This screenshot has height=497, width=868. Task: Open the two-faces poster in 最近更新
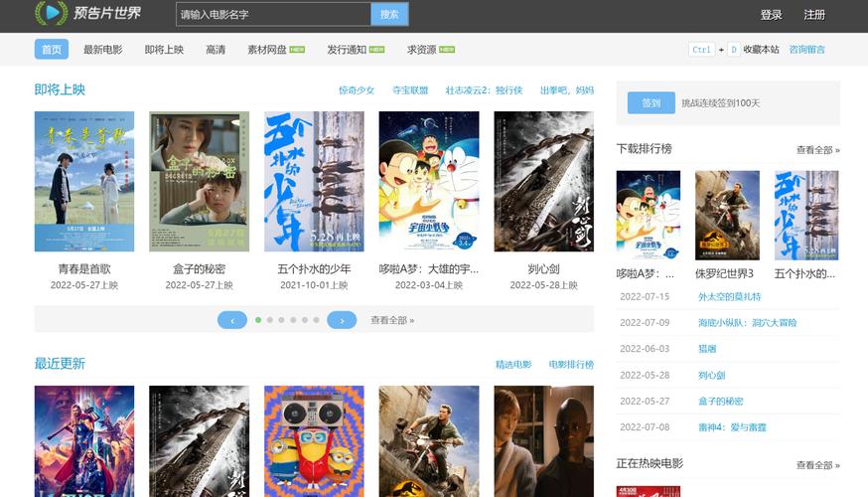543,441
